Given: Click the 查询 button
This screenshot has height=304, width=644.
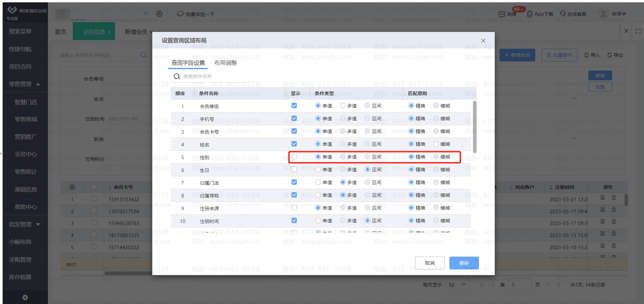Looking at the screenshot, I should tap(600, 76).
